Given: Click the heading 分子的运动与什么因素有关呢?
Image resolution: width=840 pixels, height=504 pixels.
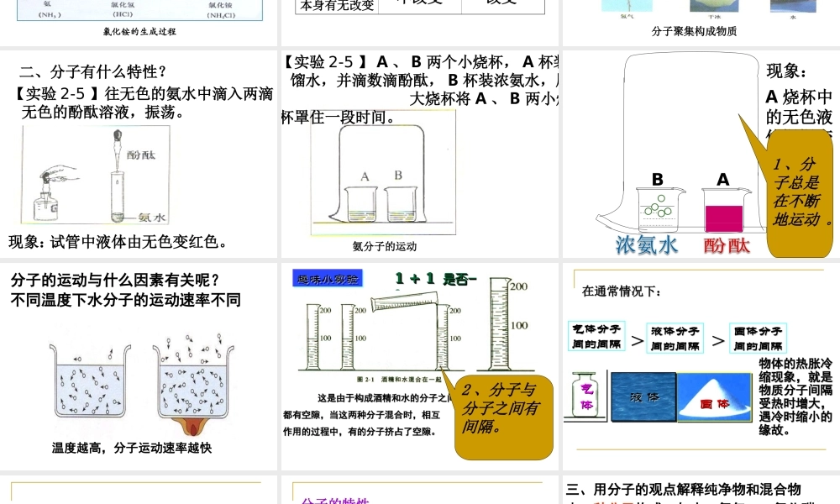Looking at the screenshot, I should 116,280.
